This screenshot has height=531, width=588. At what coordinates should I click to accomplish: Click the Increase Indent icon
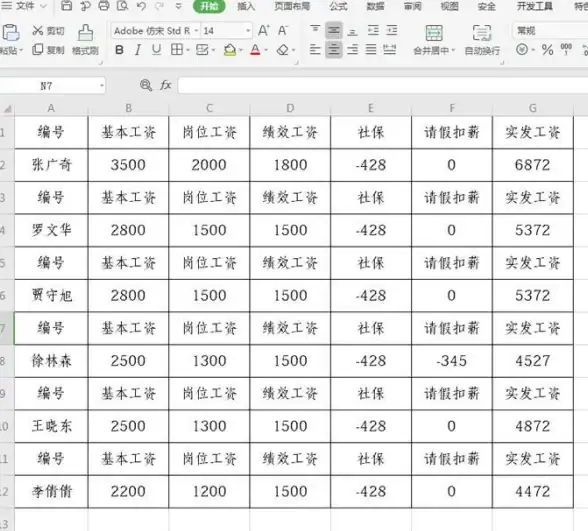pos(392,30)
